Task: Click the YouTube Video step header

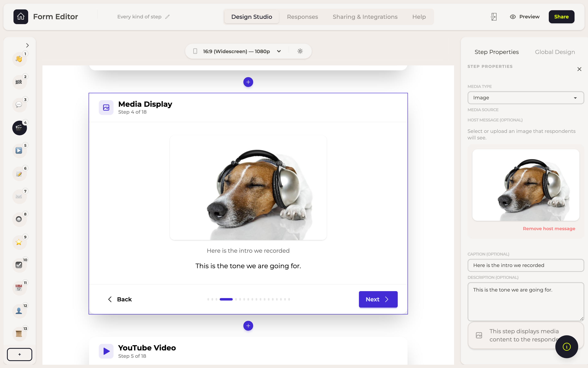Action: pos(248,351)
